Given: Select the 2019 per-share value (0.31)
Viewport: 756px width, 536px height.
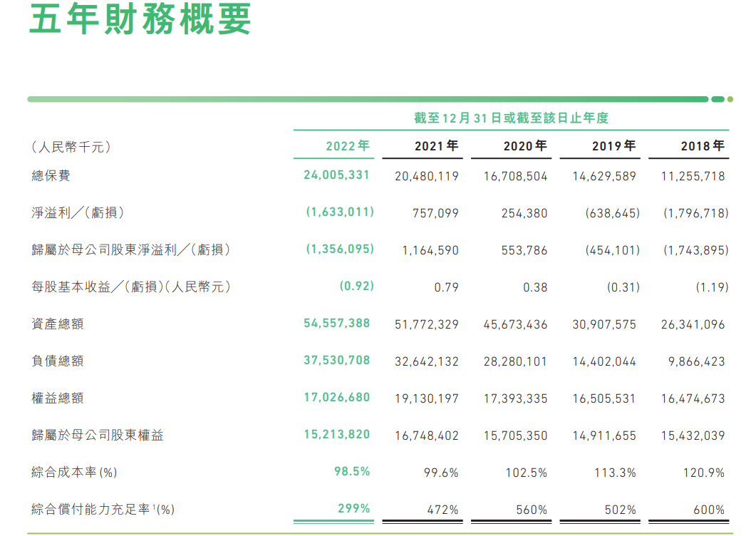Looking at the screenshot, I should click(623, 287).
